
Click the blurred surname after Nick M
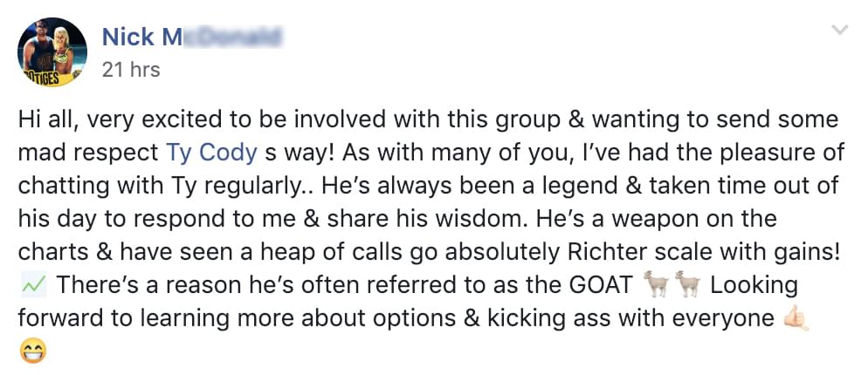click(x=232, y=37)
